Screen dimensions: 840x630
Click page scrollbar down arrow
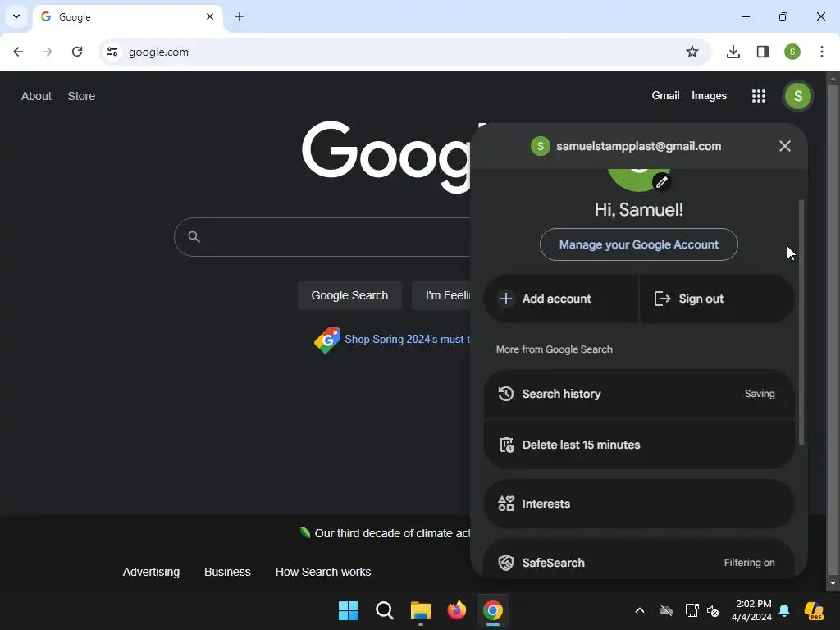pos(833,583)
